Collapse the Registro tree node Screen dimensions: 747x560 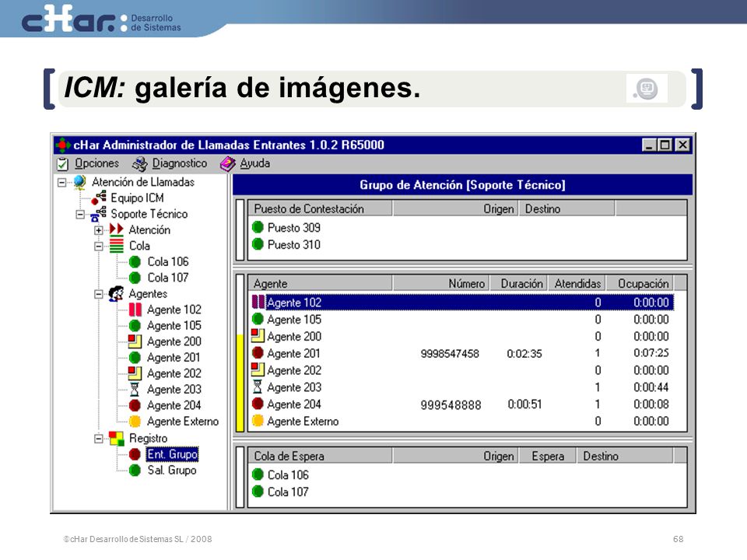pos(98,439)
